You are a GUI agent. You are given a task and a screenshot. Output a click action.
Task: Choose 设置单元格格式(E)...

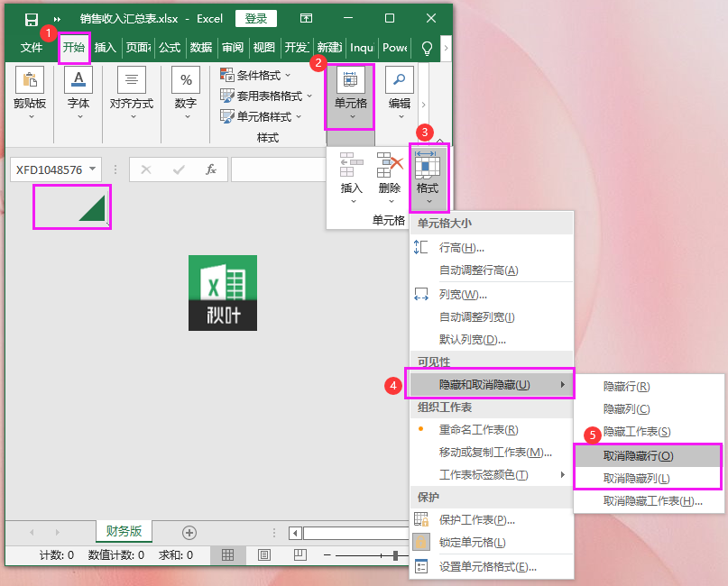click(492, 567)
